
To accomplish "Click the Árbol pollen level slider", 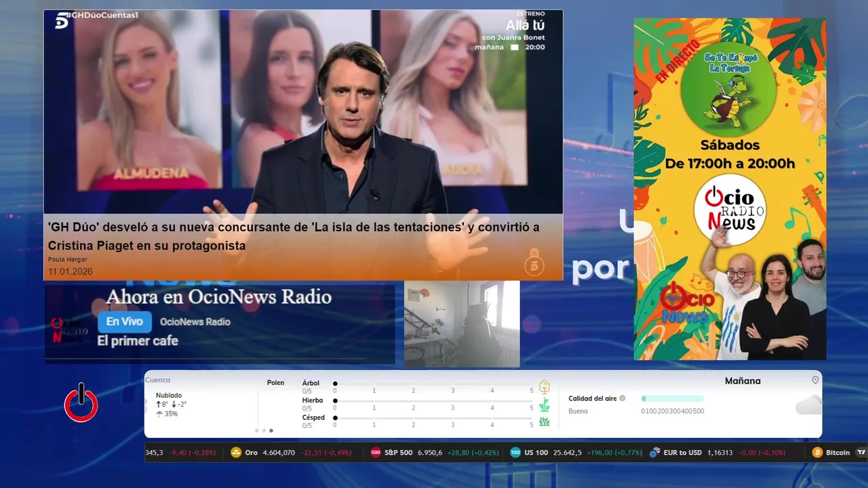I will coord(433,384).
